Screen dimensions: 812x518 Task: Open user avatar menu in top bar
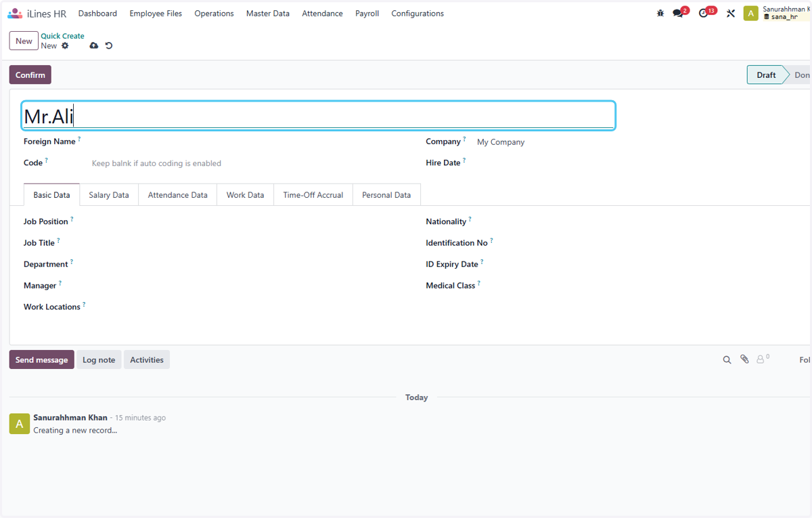click(x=750, y=14)
